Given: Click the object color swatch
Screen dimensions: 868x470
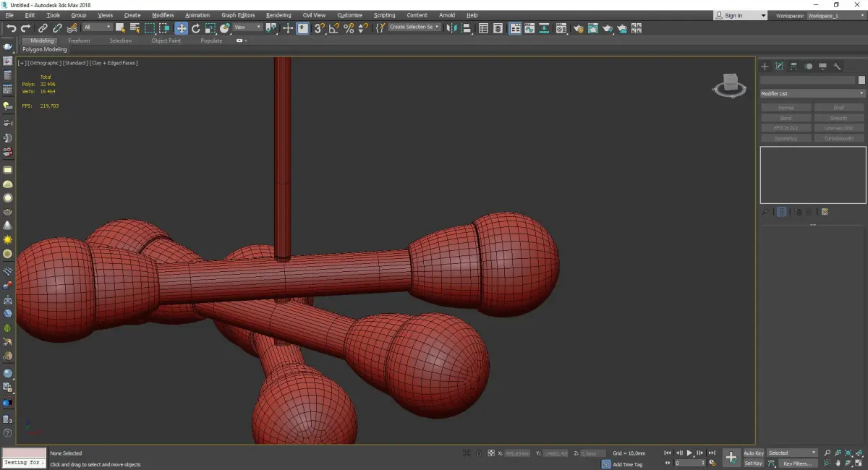Looking at the screenshot, I should 861,80.
